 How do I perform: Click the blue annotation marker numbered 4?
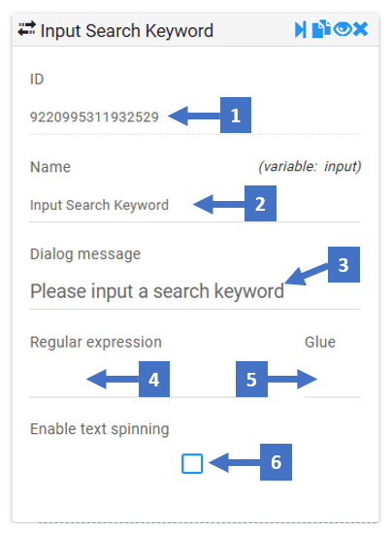click(x=154, y=379)
